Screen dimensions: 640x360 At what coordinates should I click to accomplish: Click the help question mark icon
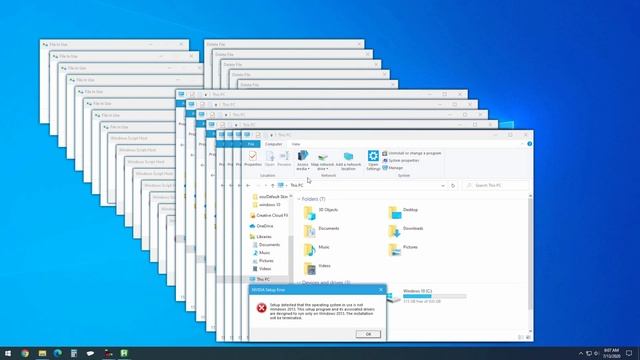point(529,144)
